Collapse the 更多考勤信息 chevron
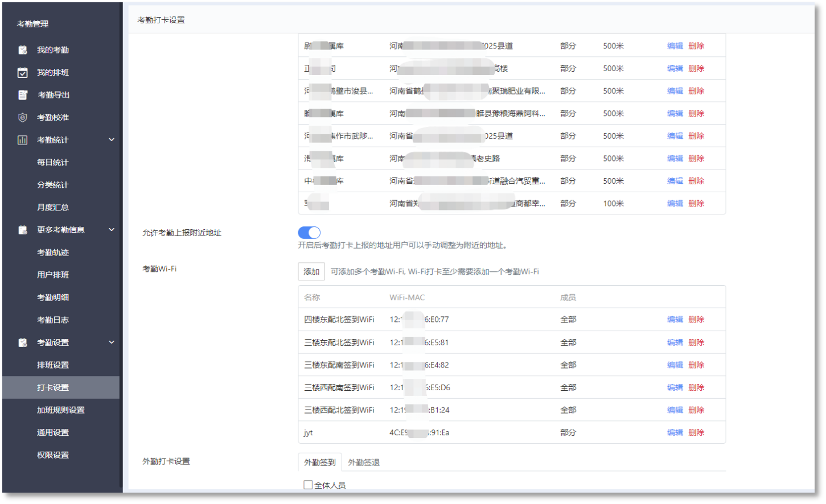This screenshot has width=826, height=504. (x=112, y=230)
